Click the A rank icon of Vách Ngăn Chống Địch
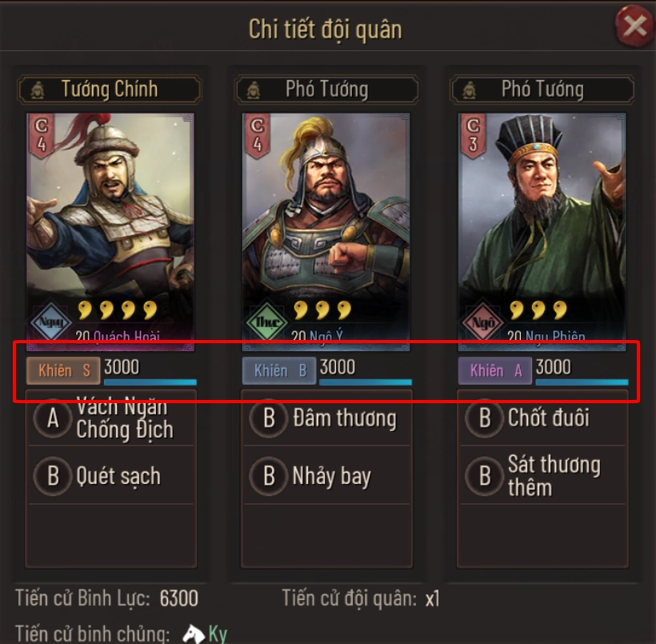Viewport: 656px width, 644px height. click(x=54, y=418)
